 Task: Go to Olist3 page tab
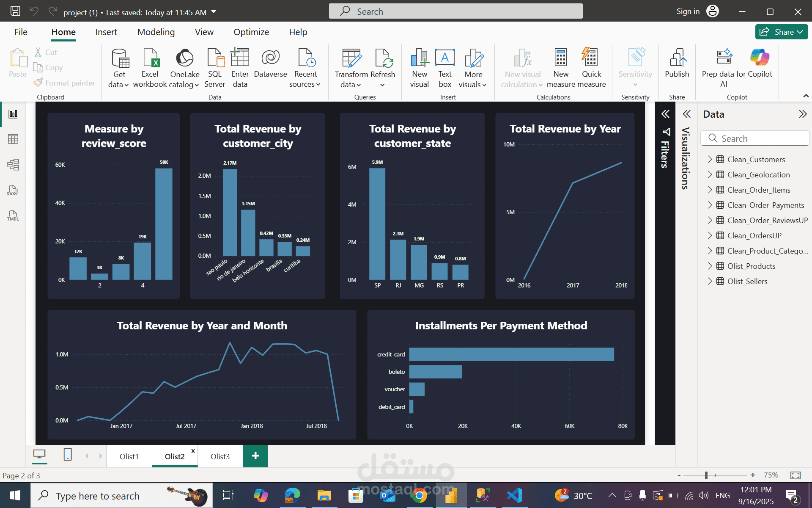point(220,456)
